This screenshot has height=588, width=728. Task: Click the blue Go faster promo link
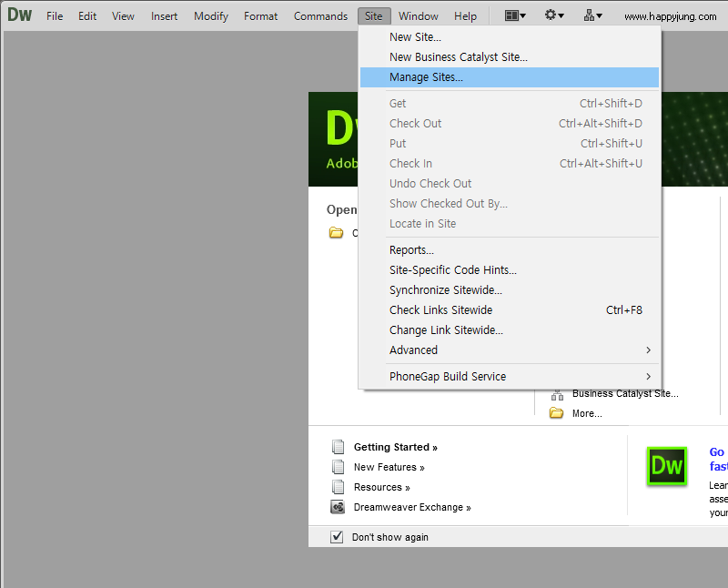[718, 459]
